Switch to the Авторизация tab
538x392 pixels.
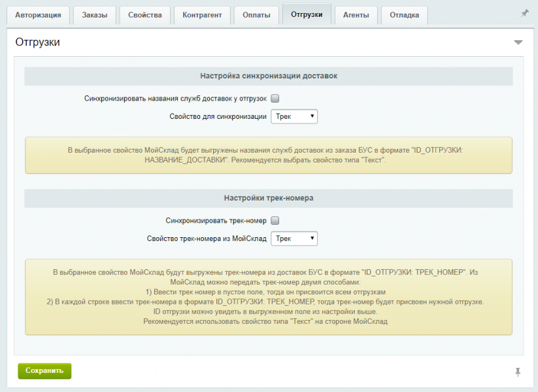tap(38, 15)
